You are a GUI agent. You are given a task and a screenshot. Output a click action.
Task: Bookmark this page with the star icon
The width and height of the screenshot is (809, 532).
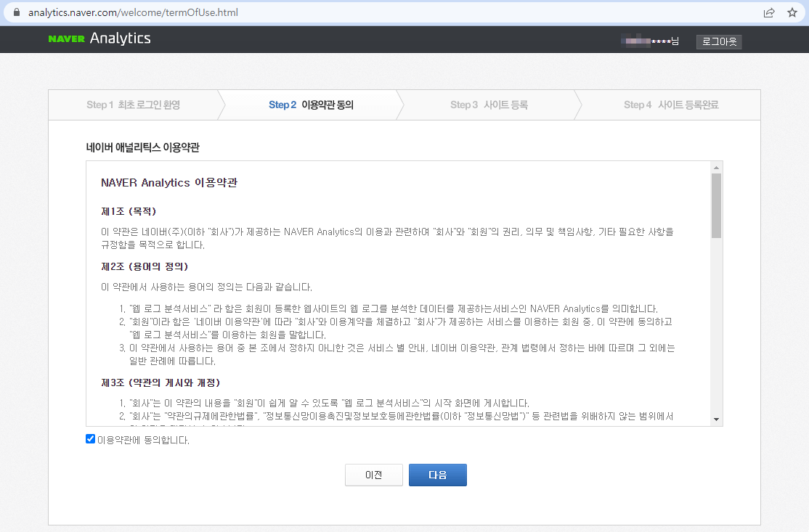tap(792, 12)
